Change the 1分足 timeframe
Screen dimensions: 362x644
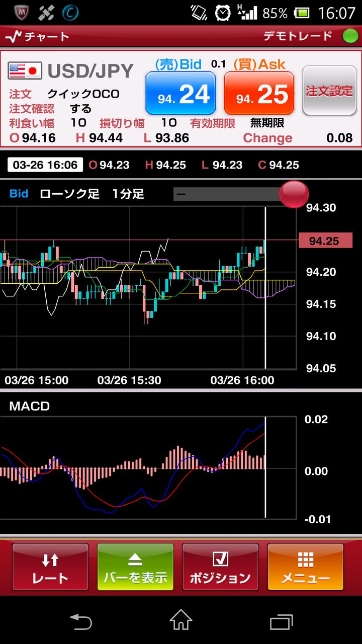(x=128, y=194)
